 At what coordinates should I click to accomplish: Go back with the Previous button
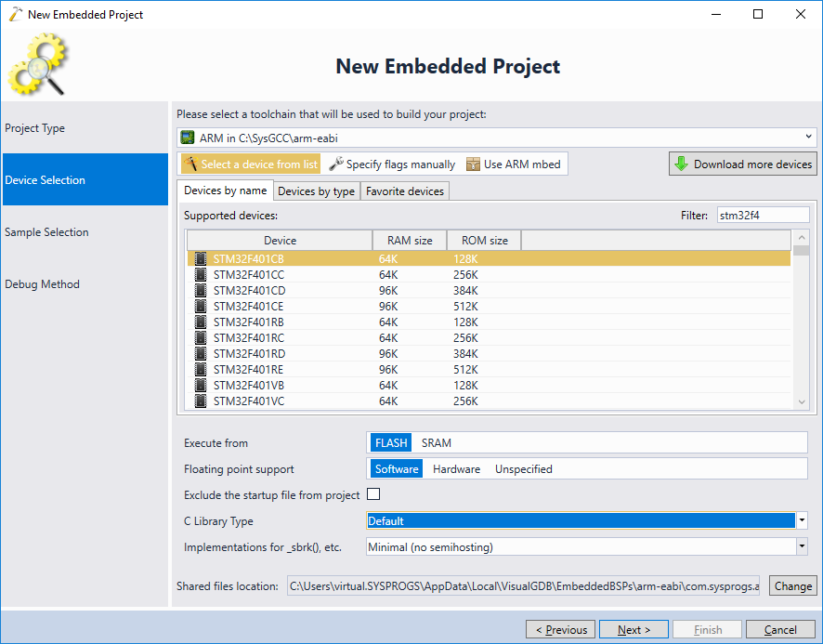click(x=560, y=629)
